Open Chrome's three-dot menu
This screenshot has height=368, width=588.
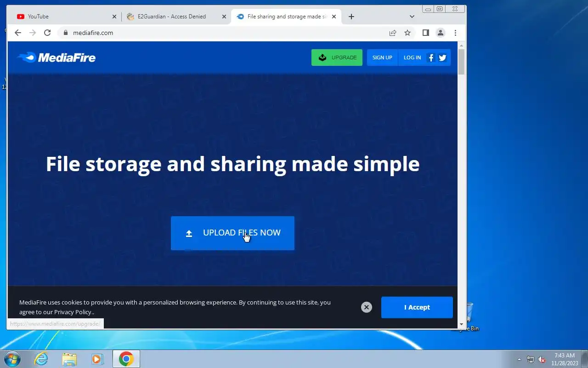coord(455,33)
